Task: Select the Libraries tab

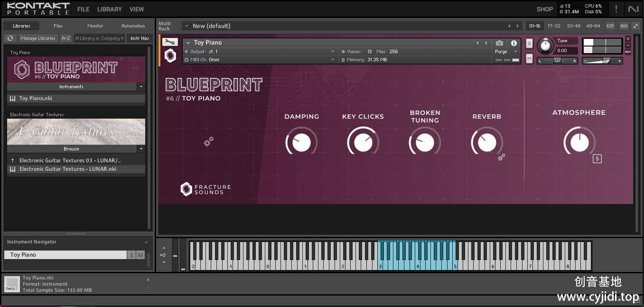Action: [x=21, y=26]
